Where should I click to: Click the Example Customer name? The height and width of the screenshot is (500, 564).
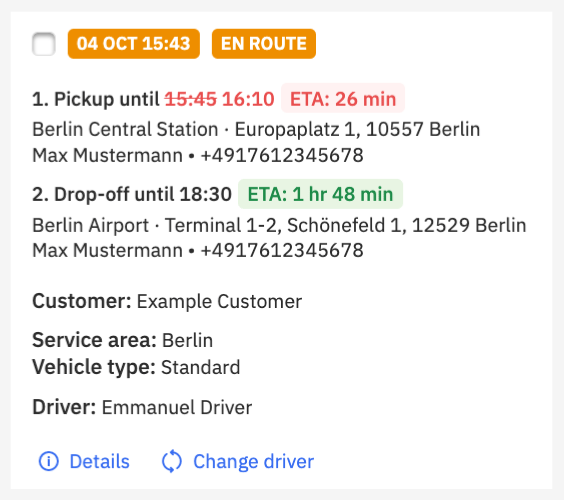219,301
